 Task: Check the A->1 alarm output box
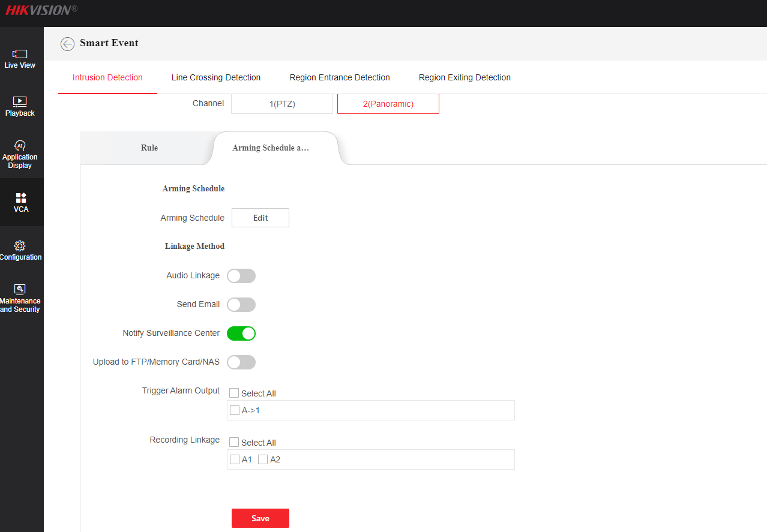click(x=235, y=410)
